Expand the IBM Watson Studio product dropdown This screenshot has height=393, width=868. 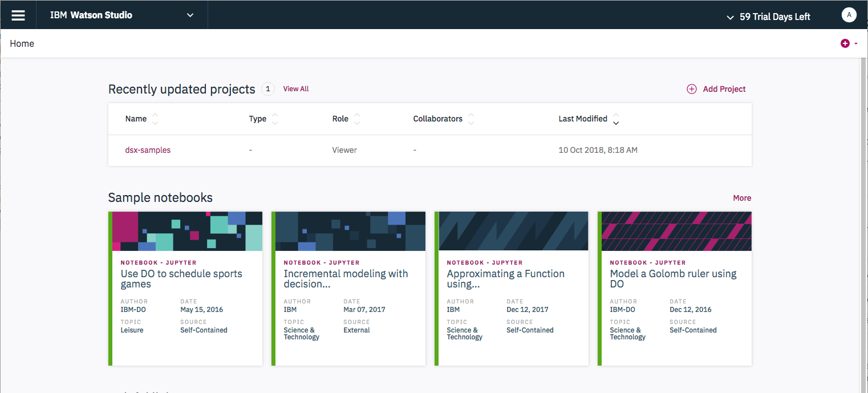click(190, 15)
